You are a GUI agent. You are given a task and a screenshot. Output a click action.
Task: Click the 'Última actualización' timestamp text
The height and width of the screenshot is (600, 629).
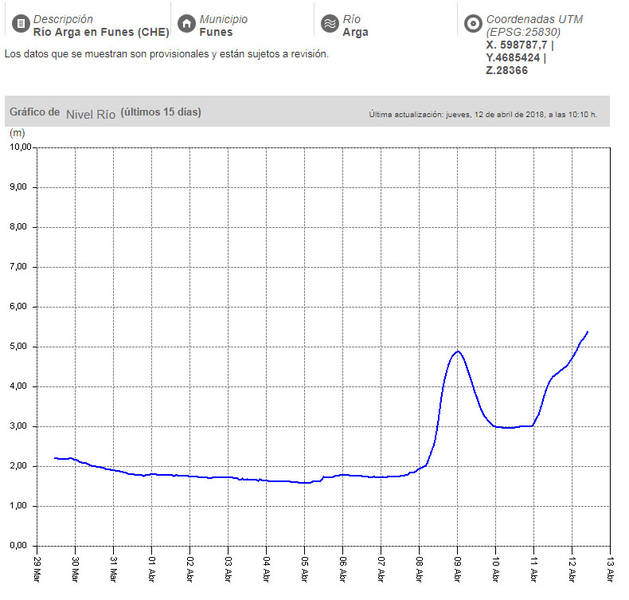pos(482,114)
